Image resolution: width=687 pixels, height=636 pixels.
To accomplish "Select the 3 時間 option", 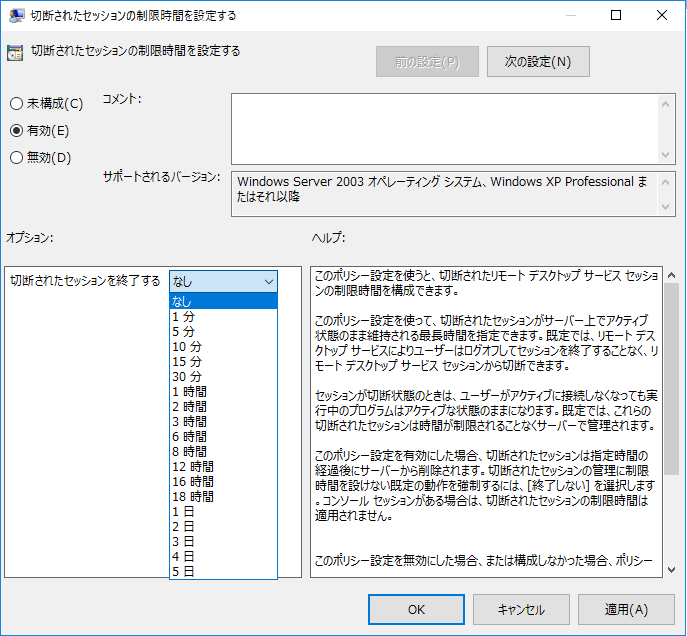I will click(223, 421).
